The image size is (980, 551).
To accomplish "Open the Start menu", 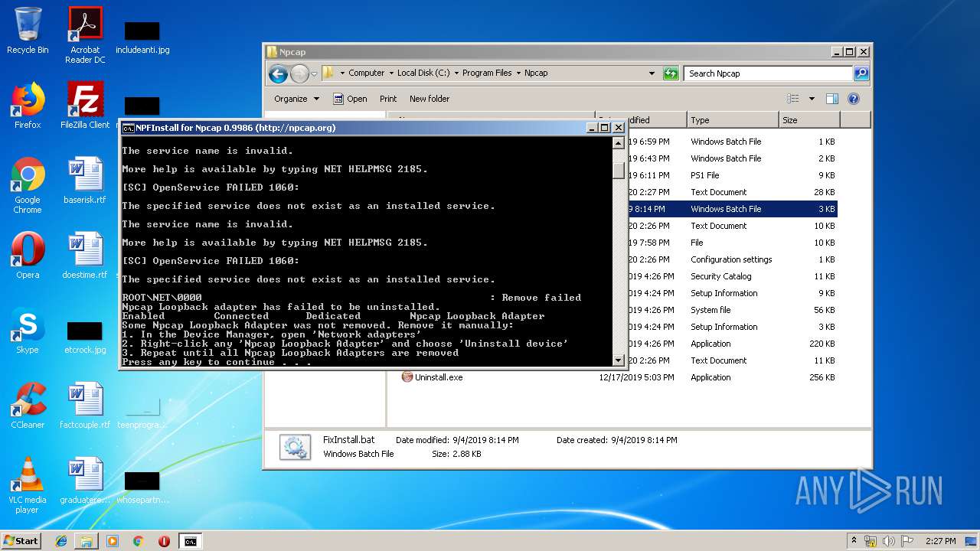I will click(x=21, y=541).
